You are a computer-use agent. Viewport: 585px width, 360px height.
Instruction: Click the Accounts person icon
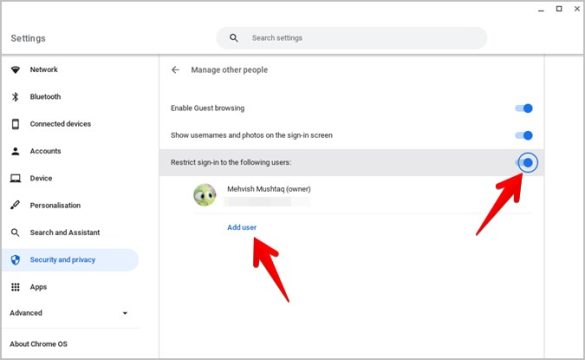15,151
